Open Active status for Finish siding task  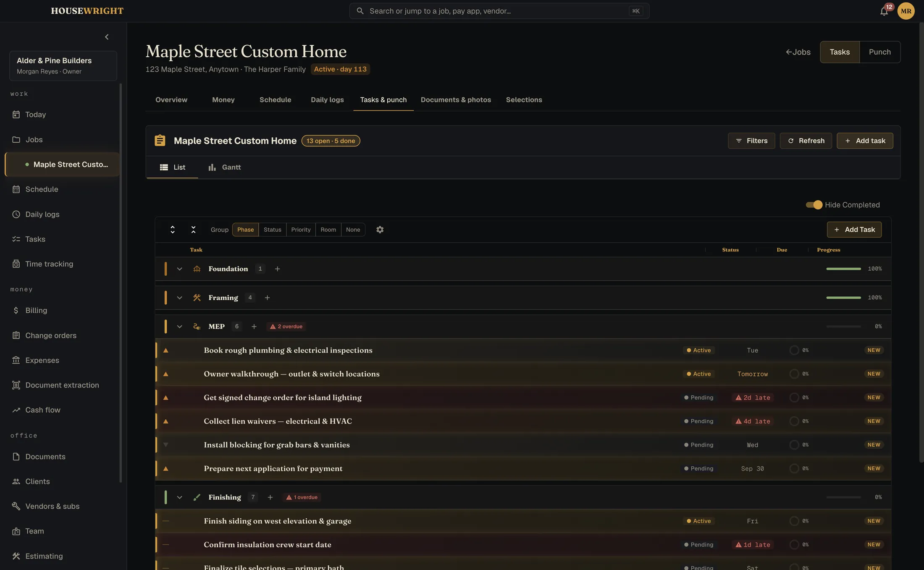pyautogui.click(x=698, y=521)
